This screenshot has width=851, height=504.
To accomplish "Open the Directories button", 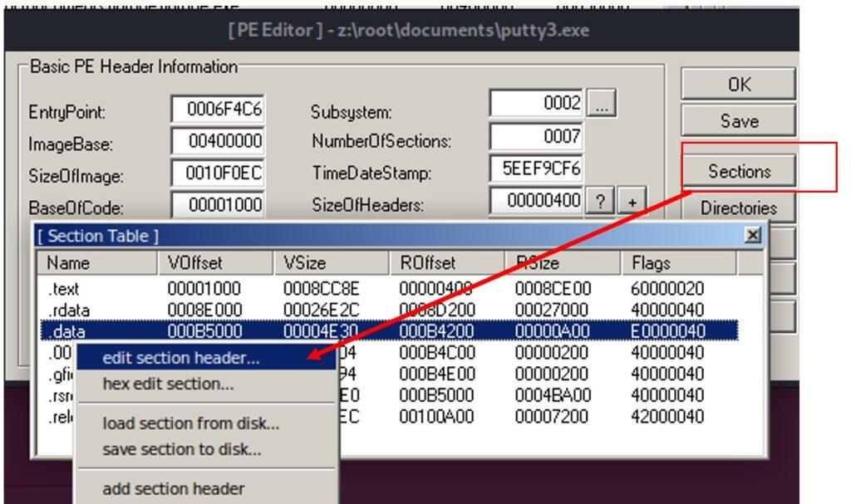I will point(739,208).
